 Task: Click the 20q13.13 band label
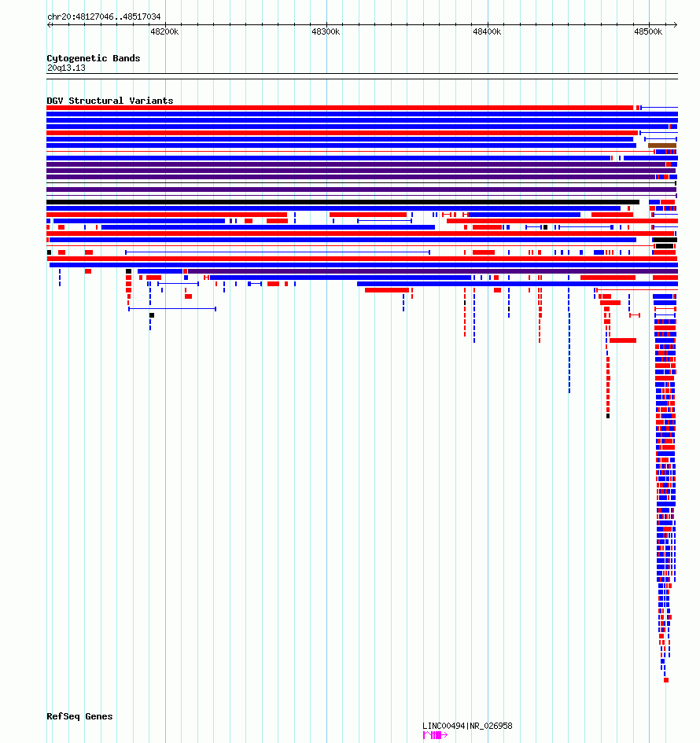[x=66, y=68]
